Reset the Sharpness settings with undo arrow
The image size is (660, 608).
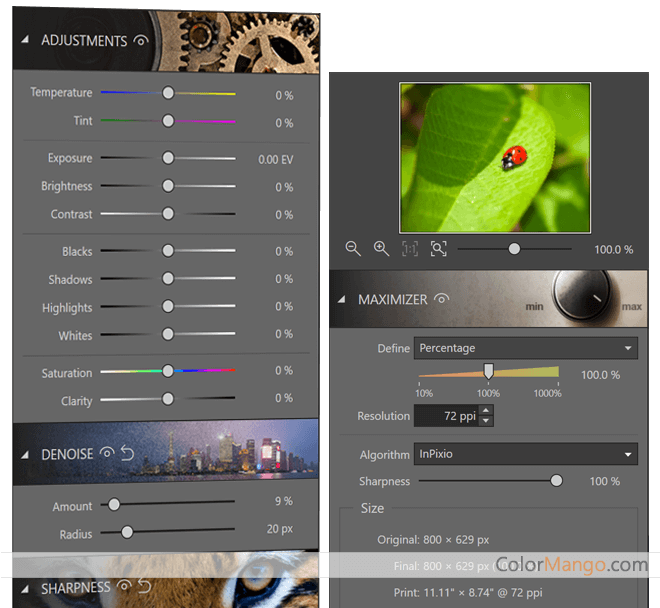point(145,587)
